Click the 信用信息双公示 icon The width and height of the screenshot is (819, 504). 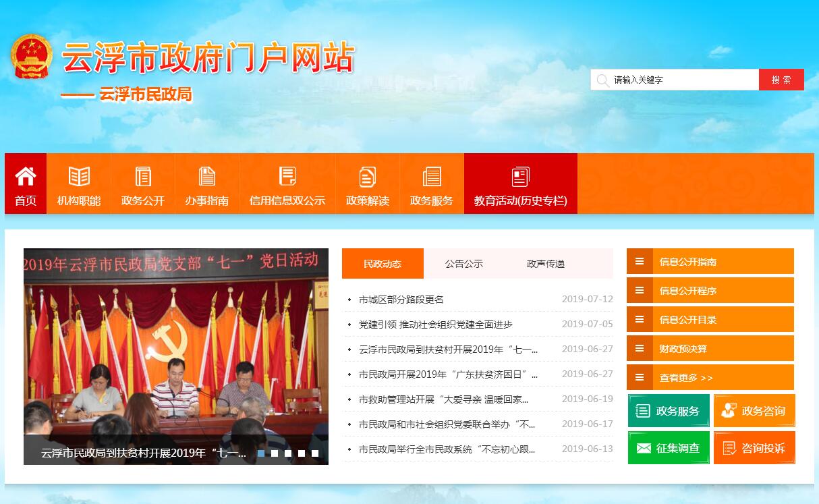(287, 177)
